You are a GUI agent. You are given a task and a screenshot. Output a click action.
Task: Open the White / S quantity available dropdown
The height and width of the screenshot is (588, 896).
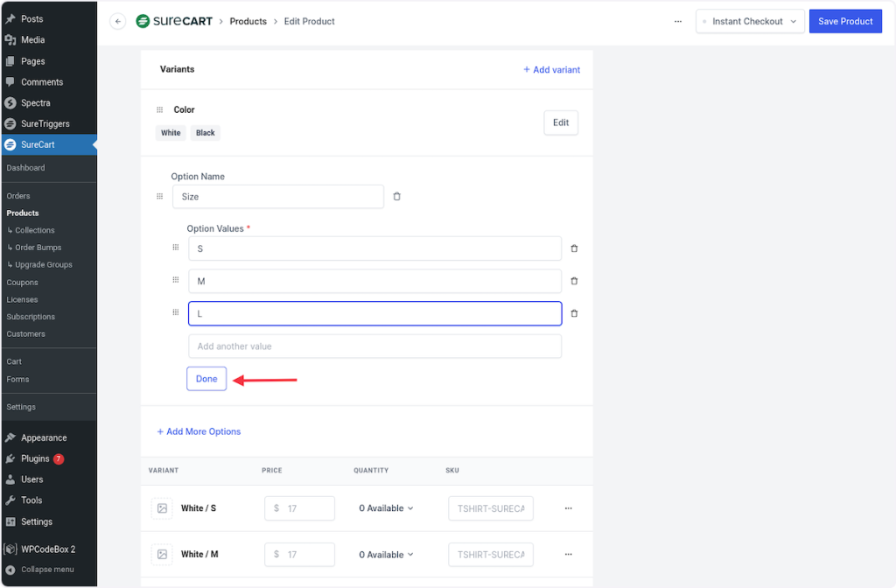(x=386, y=508)
